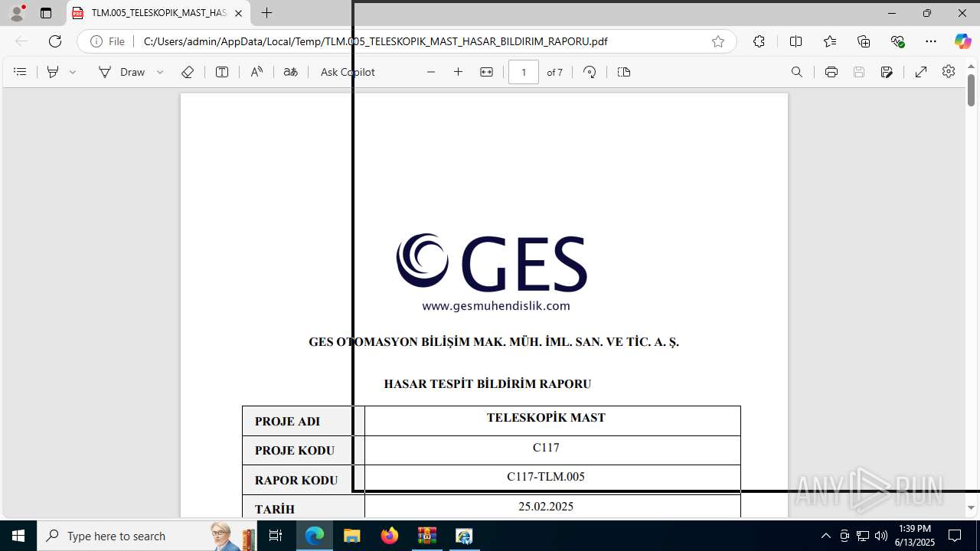Open network status tray icon
This screenshot has width=980, height=551.
pos(863,536)
